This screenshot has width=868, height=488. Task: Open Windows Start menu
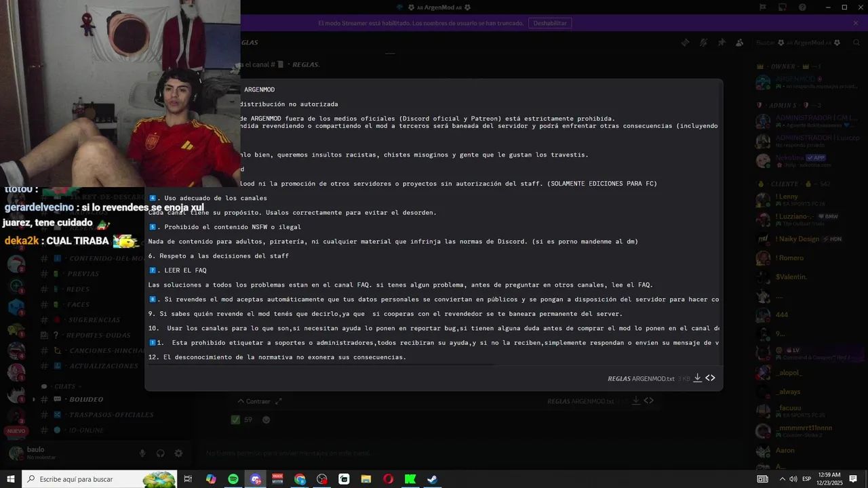[x=11, y=479]
